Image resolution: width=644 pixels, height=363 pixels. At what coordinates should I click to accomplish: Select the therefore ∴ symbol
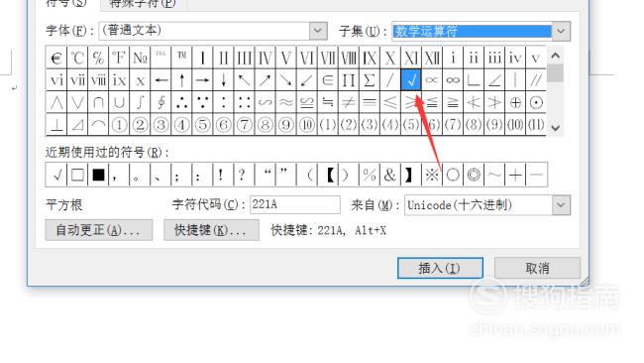(x=182, y=102)
